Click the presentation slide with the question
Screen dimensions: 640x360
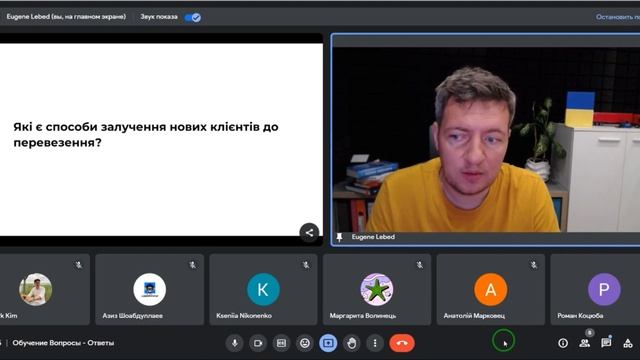coord(161,140)
